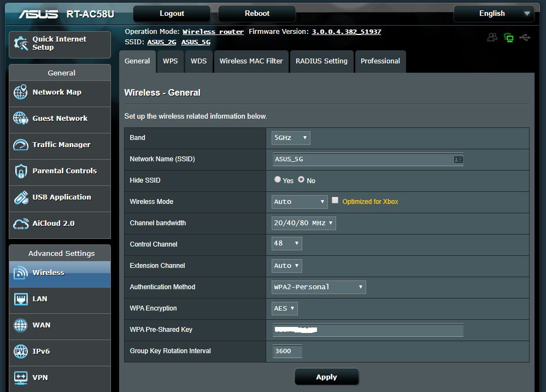Click the Logout button

click(x=172, y=14)
